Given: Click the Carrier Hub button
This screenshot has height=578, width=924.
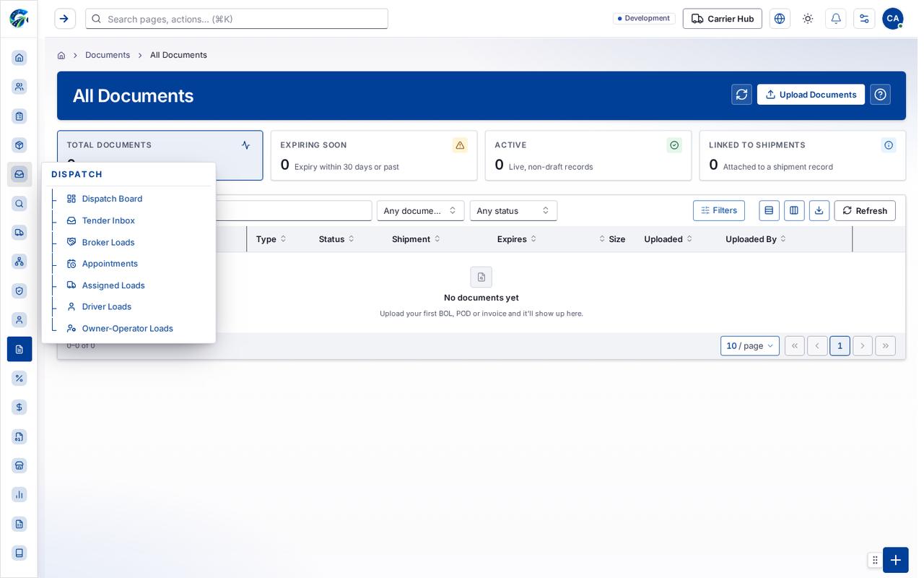Looking at the screenshot, I should (x=723, y=19).
